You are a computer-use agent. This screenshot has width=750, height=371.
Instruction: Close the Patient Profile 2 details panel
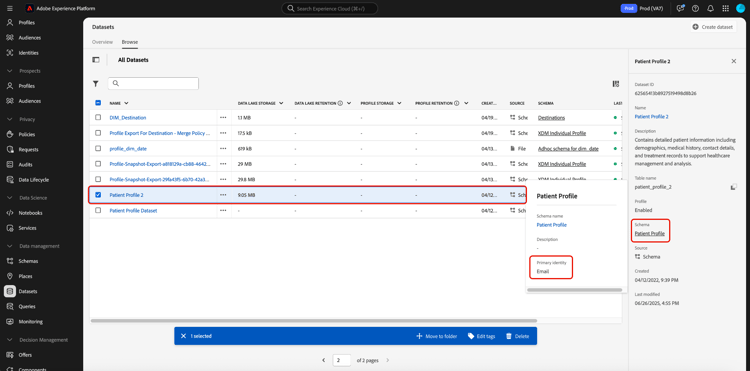tap(734, 61)
